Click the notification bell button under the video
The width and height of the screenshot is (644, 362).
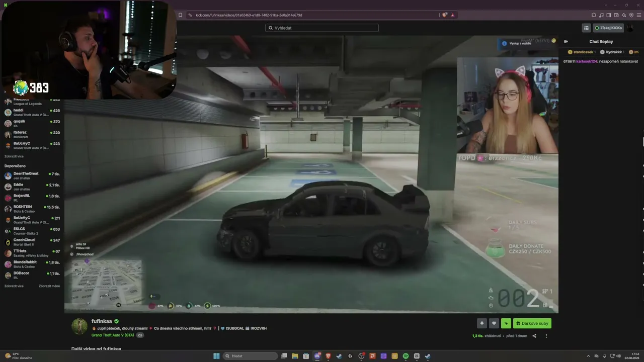coord(482,323)
